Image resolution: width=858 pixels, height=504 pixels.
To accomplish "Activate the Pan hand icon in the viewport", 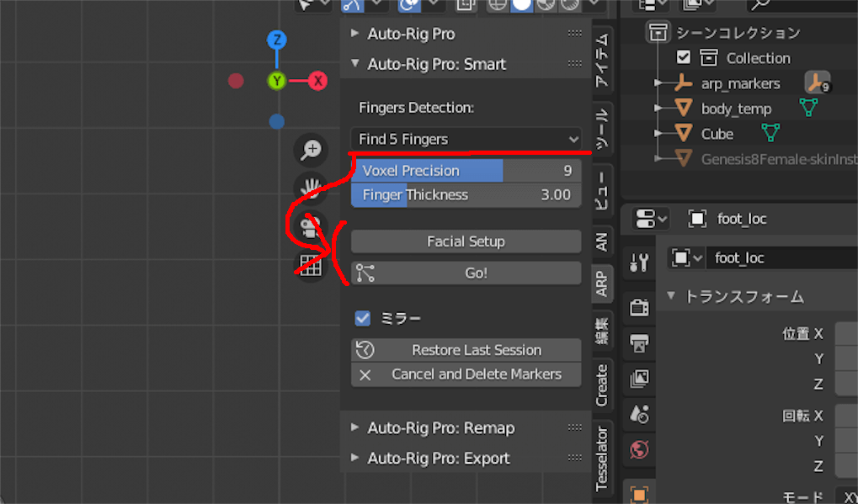I will (311, 187).
